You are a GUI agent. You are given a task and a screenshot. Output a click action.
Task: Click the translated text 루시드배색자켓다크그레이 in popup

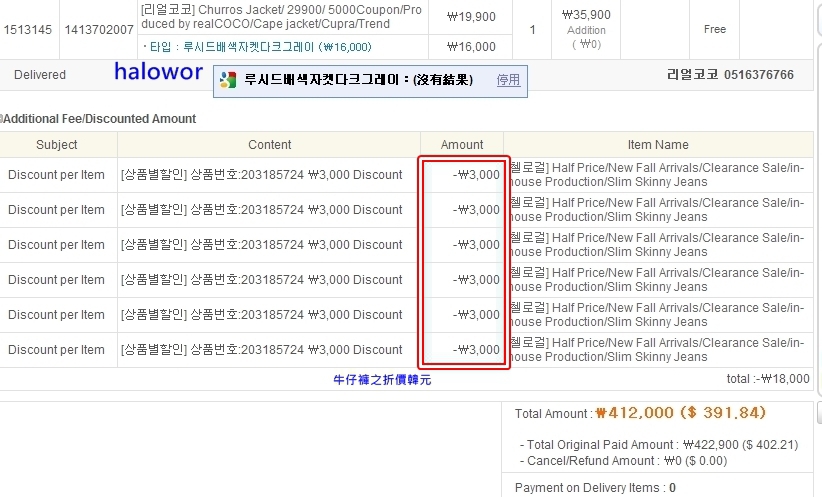point(321,80)
